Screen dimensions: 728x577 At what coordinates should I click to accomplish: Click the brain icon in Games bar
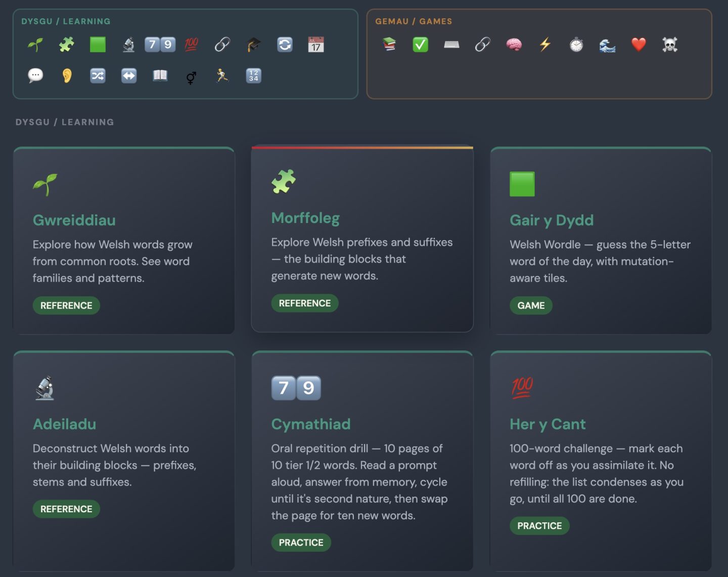click(514, 45)
